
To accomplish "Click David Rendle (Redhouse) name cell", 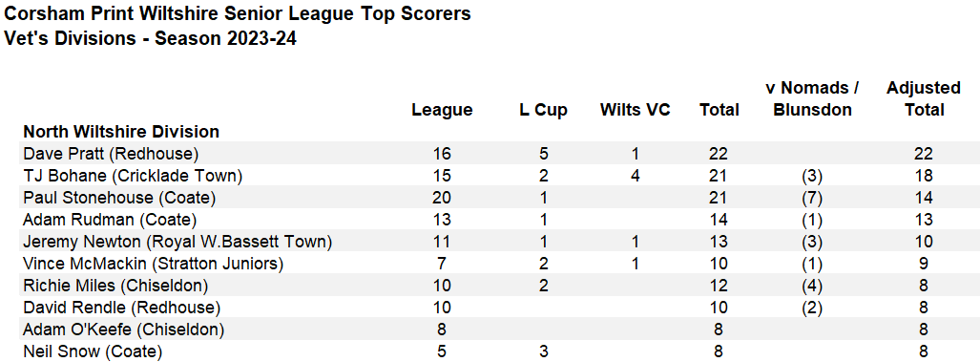I will 122,308.
